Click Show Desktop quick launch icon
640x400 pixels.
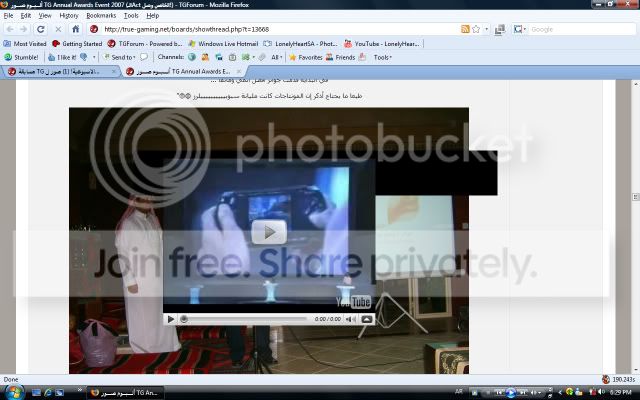point(36,392)
